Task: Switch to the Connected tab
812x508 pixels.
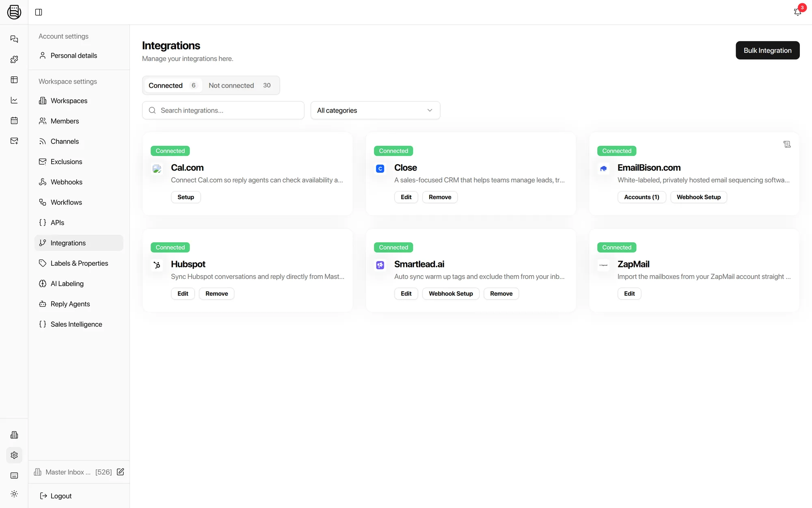Action: coord(173,85)
